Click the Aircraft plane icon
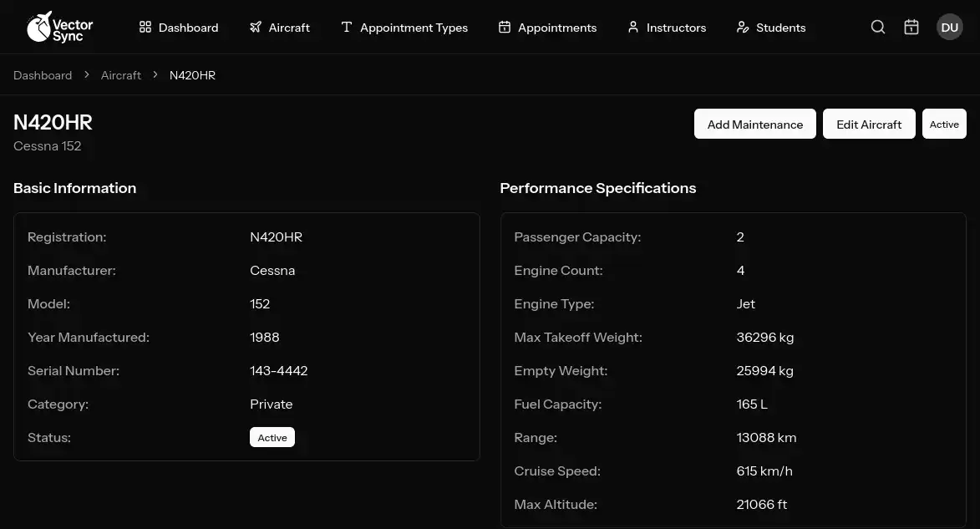The image size is (980, 529). click(256, 28)
